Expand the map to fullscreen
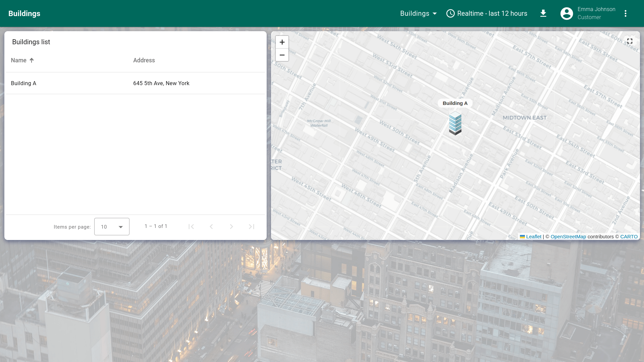This screenshot has width=644, height=362. (630, 41)
